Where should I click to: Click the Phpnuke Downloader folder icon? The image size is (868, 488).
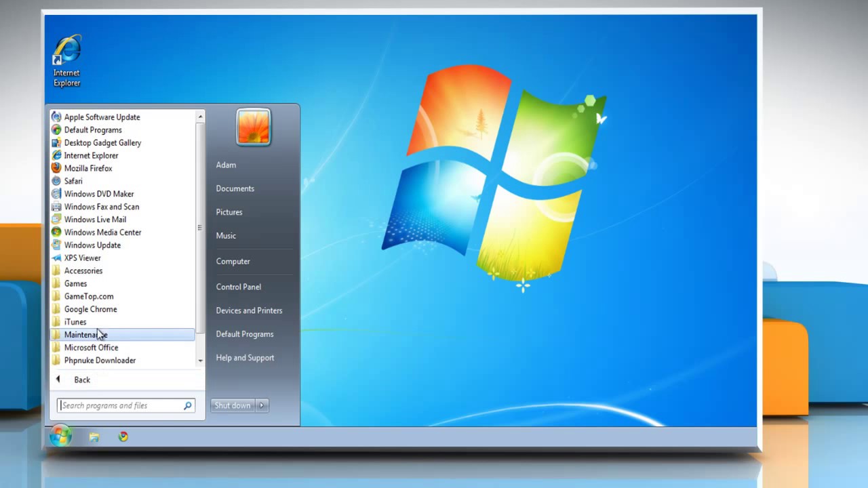pyautogui.click(x=56, y=361)
